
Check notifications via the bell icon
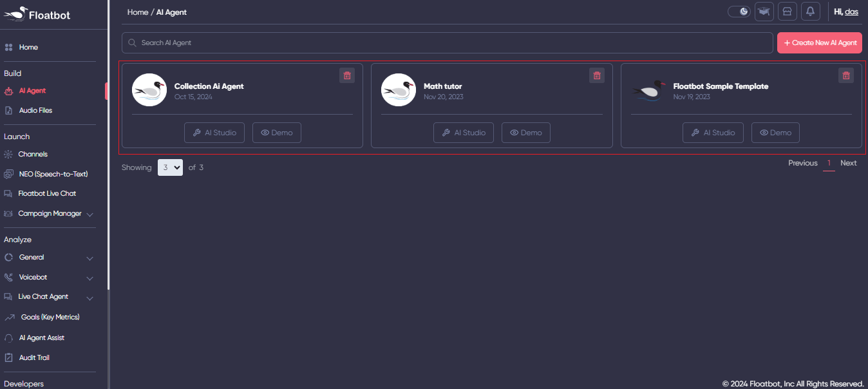pyautogui.click(x=811, y=11)
